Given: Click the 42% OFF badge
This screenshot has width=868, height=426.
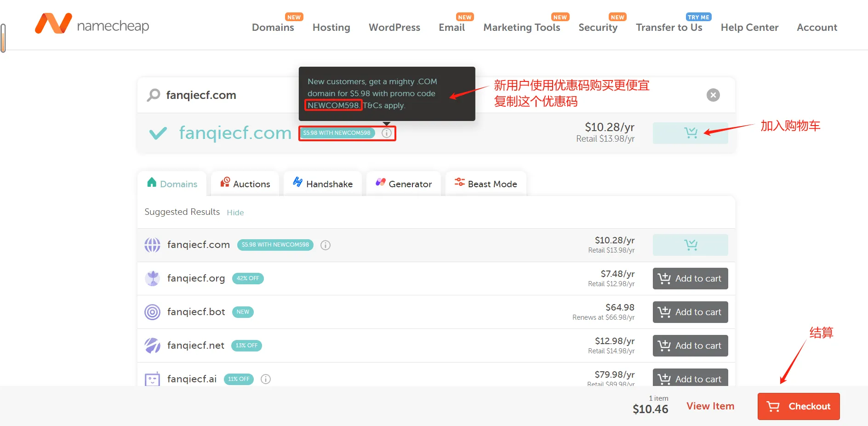Looking at the screenshot, I should pos(248,278).
